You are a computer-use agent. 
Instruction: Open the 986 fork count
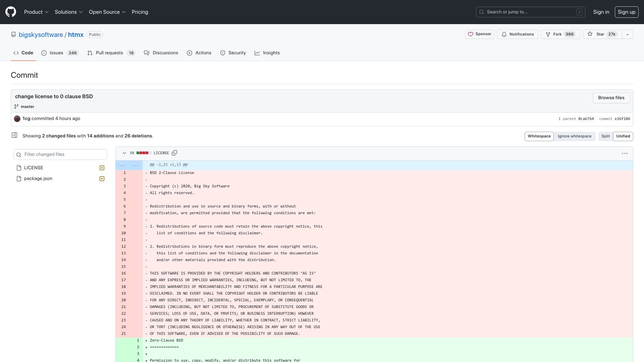pyautogui.click(x=570, y=34)
